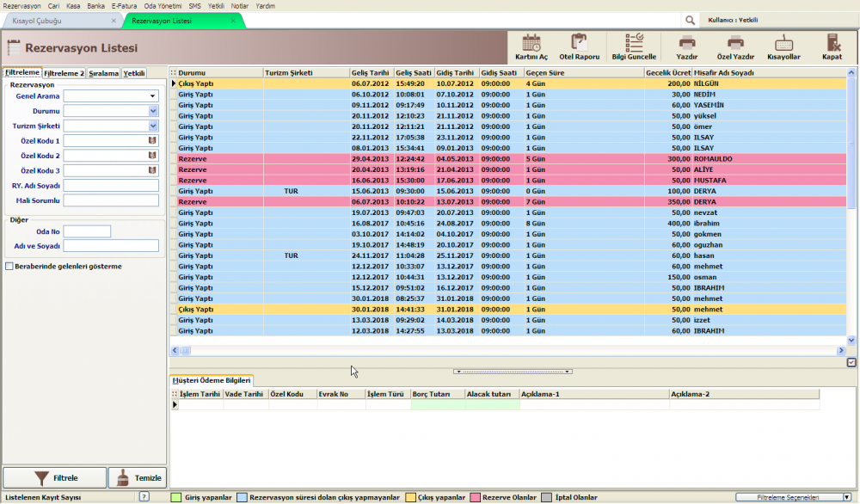Click the Rezervasyon Listesi calendar icon
Image resolution: width=860 pixels, height=504 pixels.
(x=14, y=47)
